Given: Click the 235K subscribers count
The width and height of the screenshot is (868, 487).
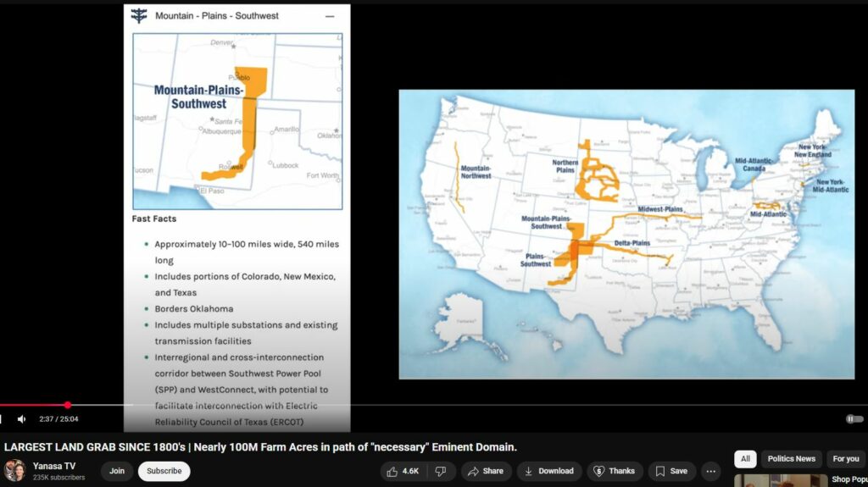Looking at the screenshot, I should click(x=58, y=478).
